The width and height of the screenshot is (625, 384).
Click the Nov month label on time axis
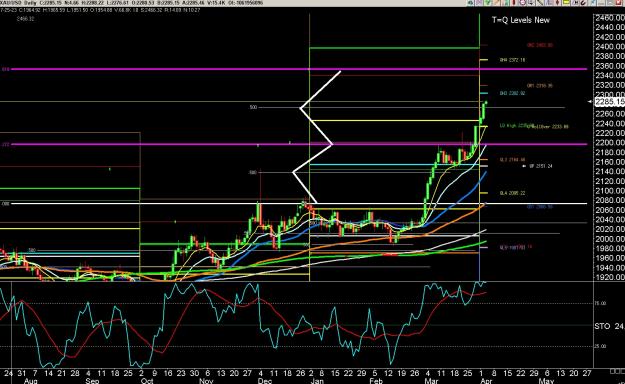click(x=206, y=381)
